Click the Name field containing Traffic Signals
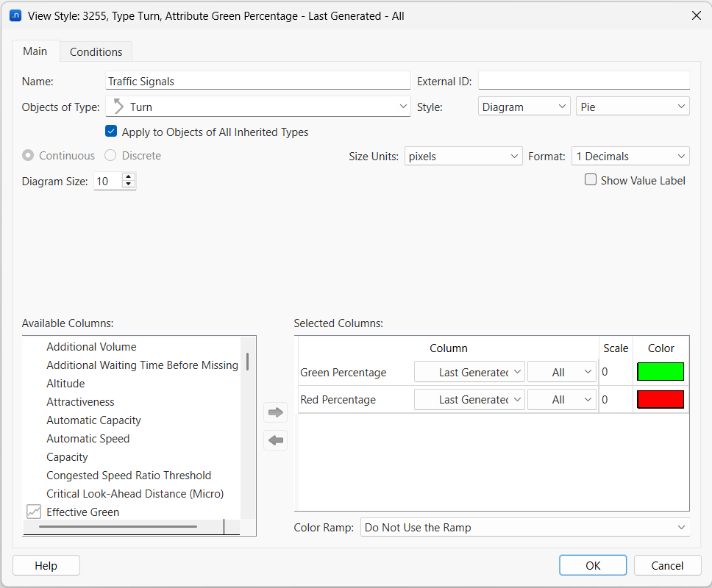This screenshot has height=588, width=712. 257,81
